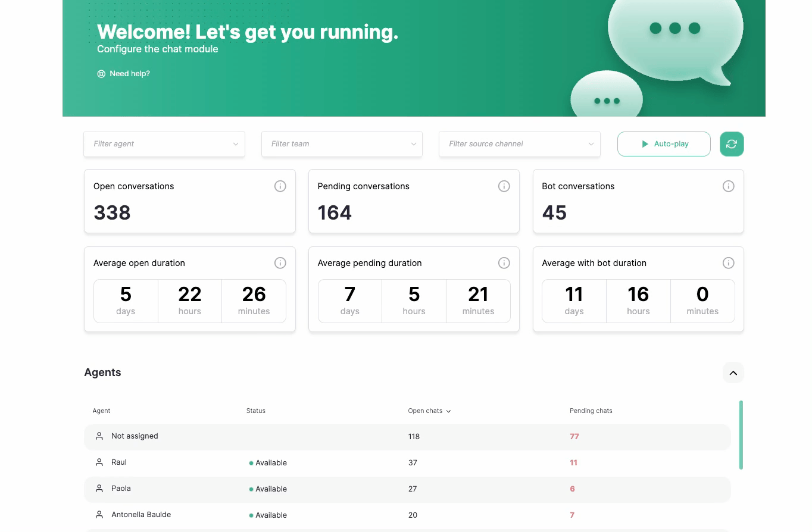Click the green refresh icon button
This screenshot has width=812, height=532.
732,144
